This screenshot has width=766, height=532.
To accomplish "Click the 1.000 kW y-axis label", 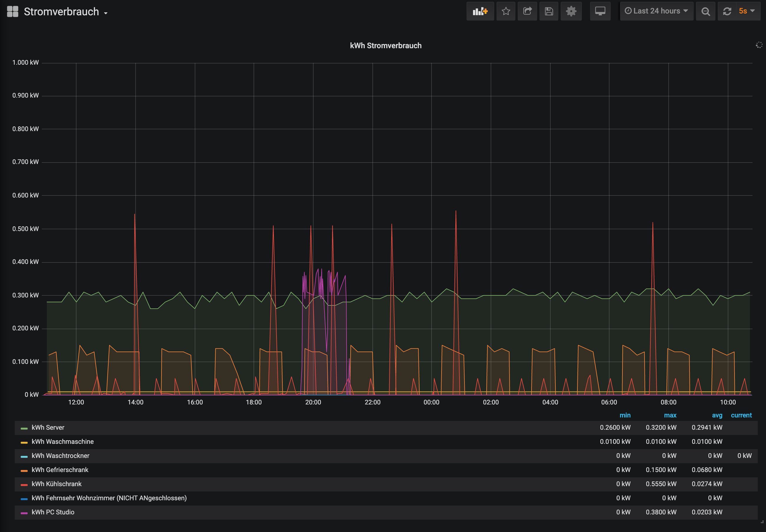I will coord(25,63).
